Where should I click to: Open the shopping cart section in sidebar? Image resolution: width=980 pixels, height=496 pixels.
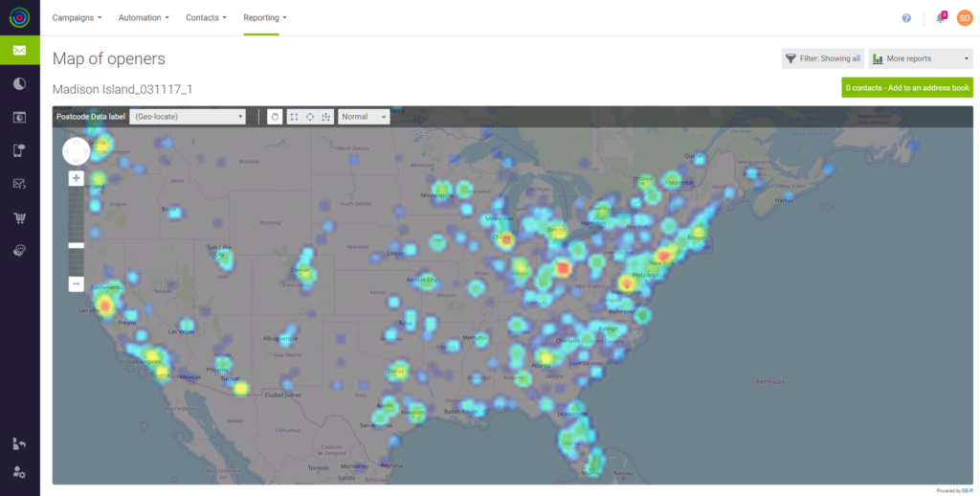pos(19,217)
